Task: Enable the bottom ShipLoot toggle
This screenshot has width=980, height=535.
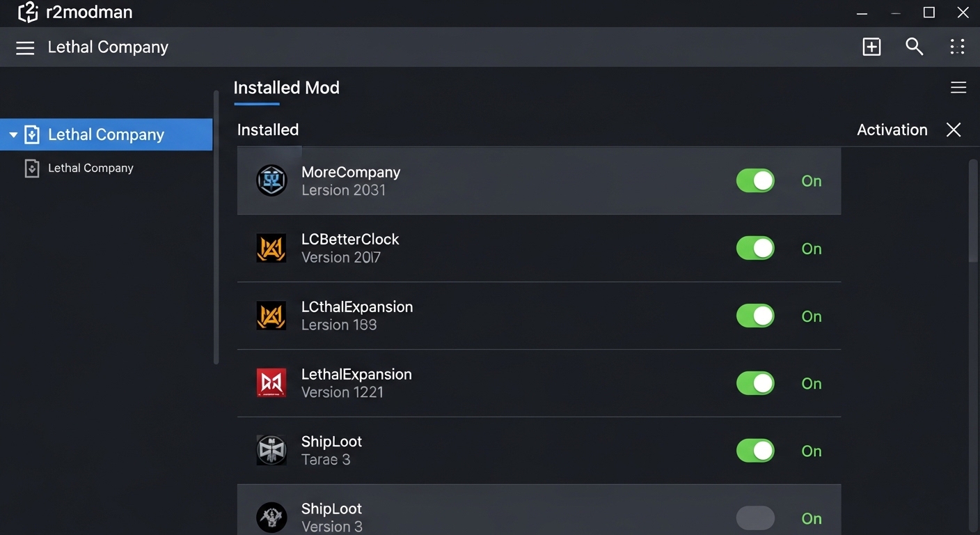Action: pyautogui.click(x=755, y=518)
